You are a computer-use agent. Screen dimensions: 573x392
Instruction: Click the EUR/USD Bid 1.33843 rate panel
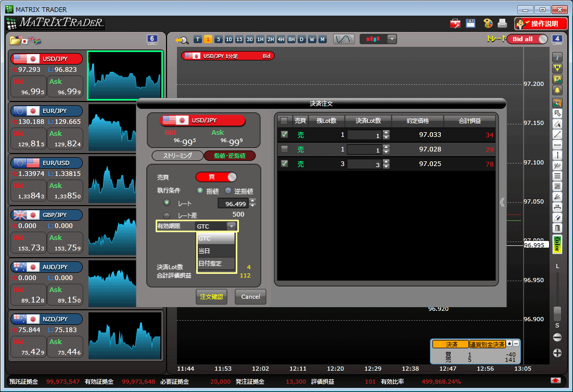[x=29, y=191]
